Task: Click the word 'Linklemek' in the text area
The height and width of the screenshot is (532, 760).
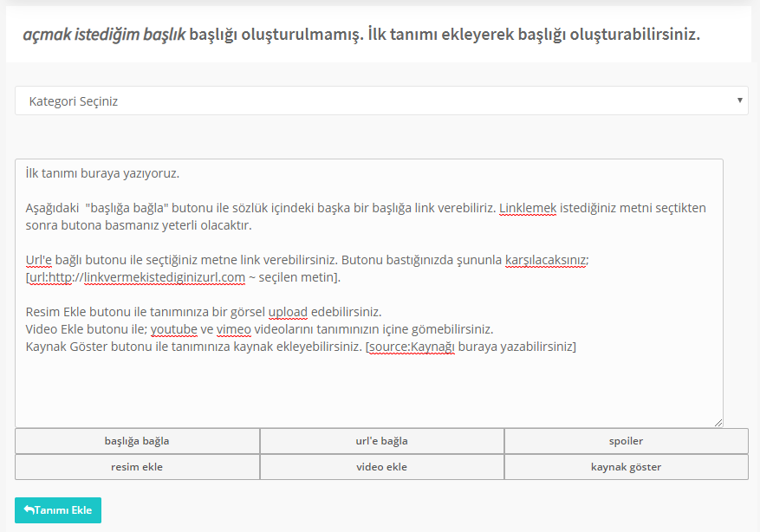Action: coord(528,208)
